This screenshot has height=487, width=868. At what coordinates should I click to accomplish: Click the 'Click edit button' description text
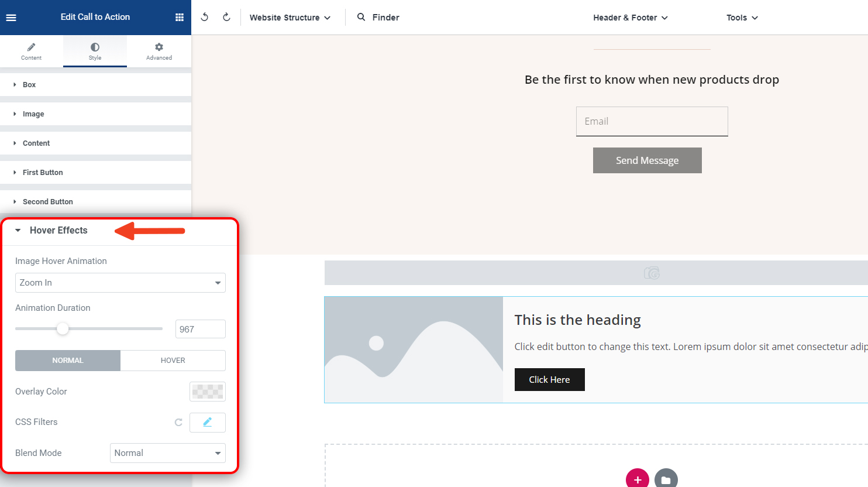(691, 347)
